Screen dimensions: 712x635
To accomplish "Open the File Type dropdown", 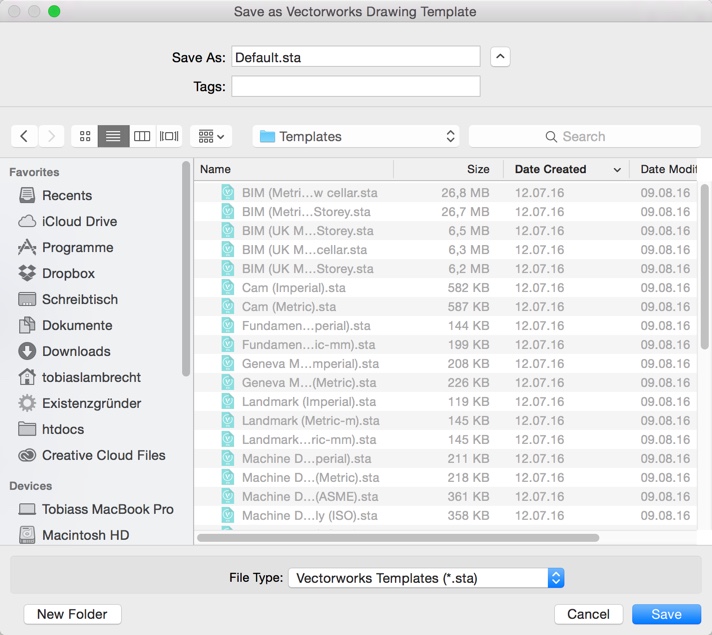I will click(x=426, y=578).
